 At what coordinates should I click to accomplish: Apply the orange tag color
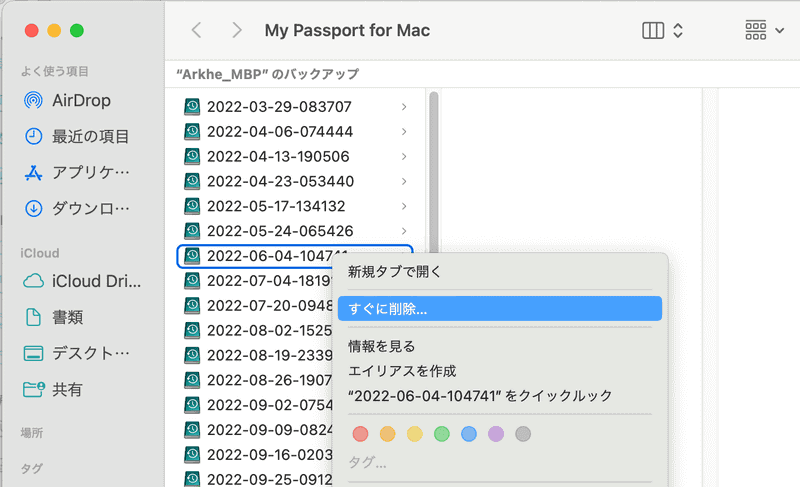tap(387, 434)
